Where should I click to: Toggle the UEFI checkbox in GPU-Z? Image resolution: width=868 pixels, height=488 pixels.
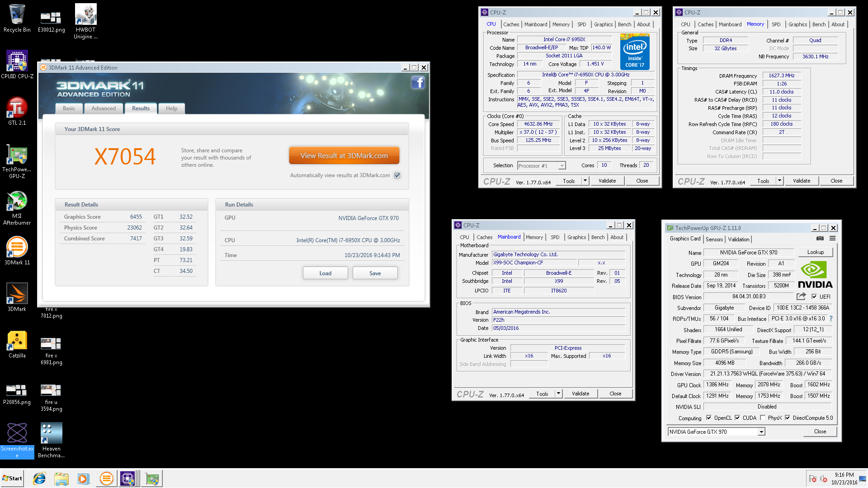click(x=814, y=297)
